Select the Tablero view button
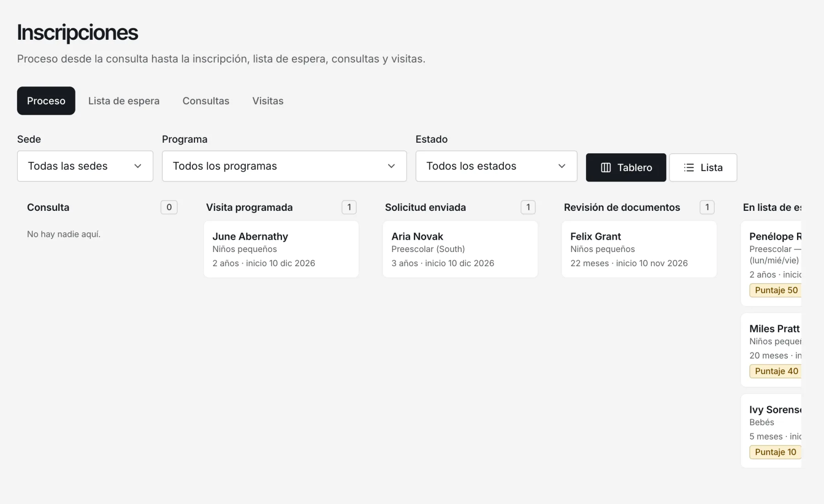 click(626, 167)
